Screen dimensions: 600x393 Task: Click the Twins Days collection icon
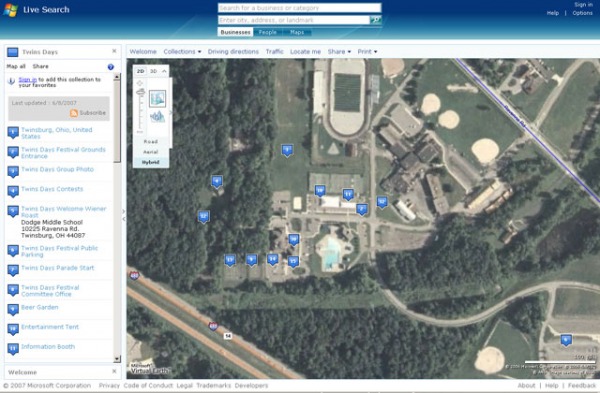click(13, 52)
